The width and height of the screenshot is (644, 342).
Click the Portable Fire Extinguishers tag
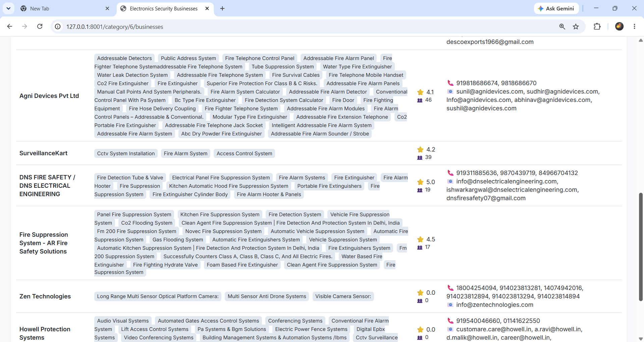pos(329,186)
